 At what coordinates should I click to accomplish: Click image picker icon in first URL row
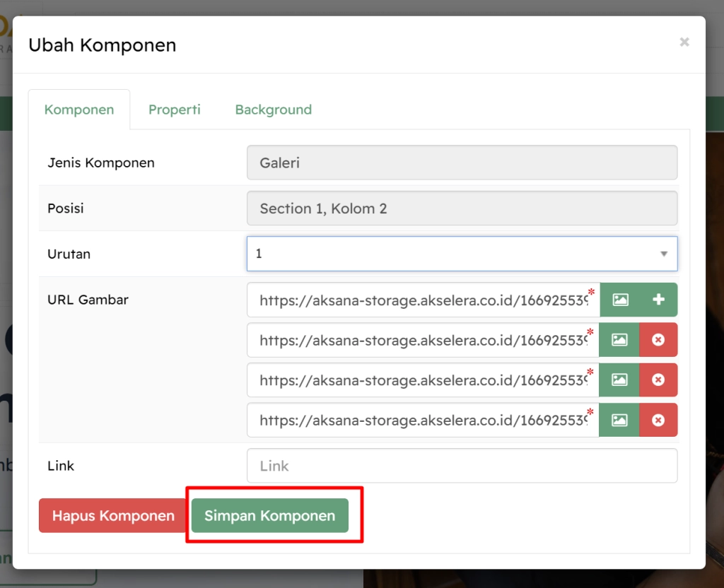point(620,300)
